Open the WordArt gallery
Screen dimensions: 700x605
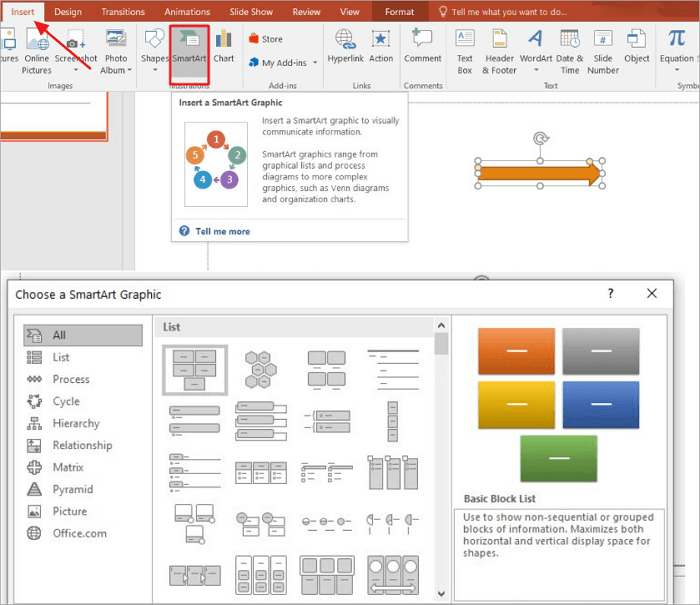(x=536, y=40)
